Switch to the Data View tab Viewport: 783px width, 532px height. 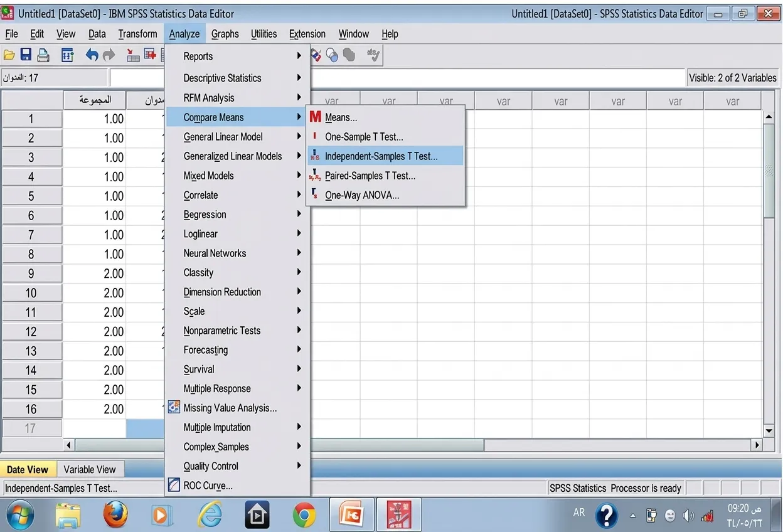[x=28, y=469]
